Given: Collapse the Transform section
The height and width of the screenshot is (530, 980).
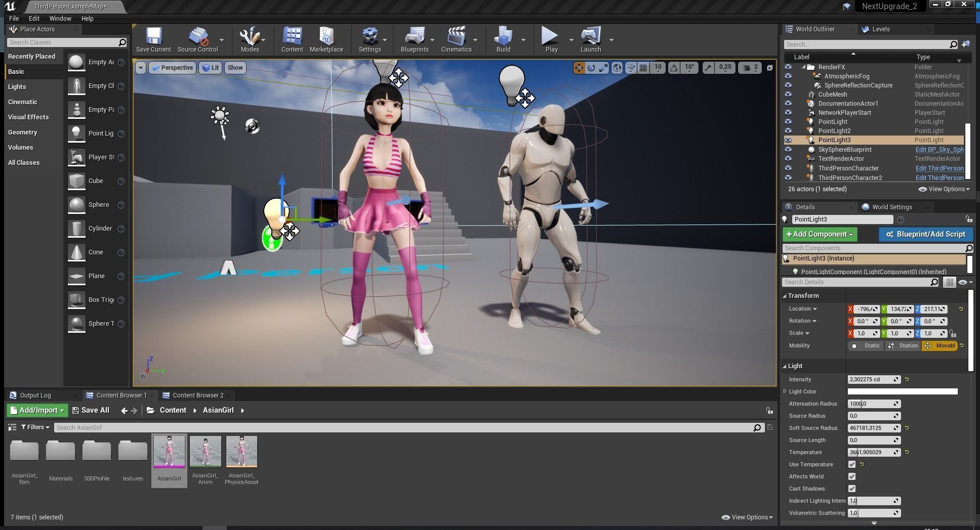Looking at the screenshot, I should coord(785,296).
